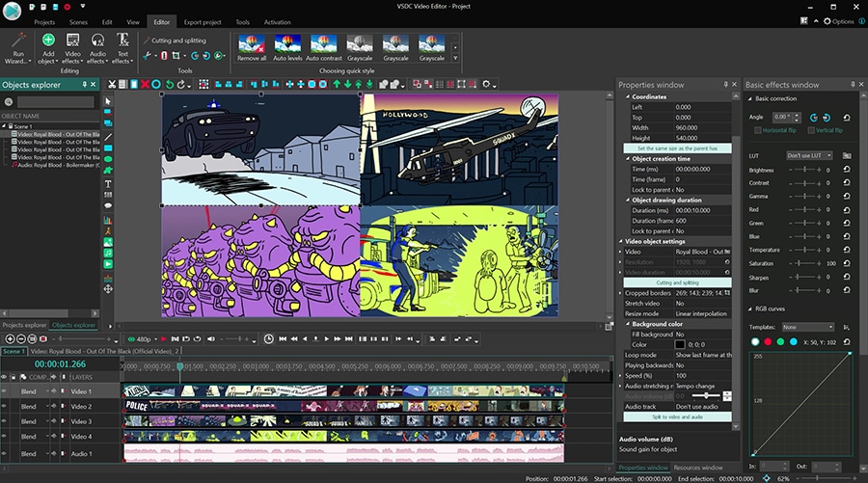Switch to the Export project tab
The width and height of the screenshot is (868, 483).
coord(202,21)
